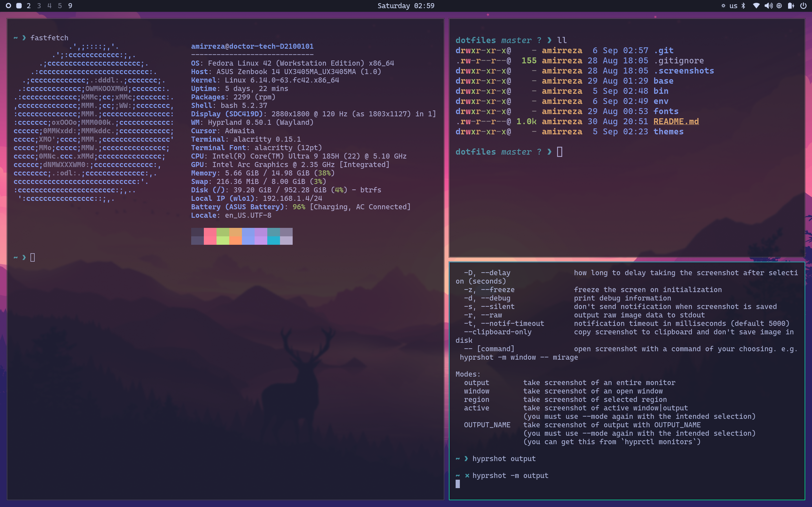Click the circle launcher icon at bar's left
The height and width of the screenshot is (507, 812).
click(8, 6)
